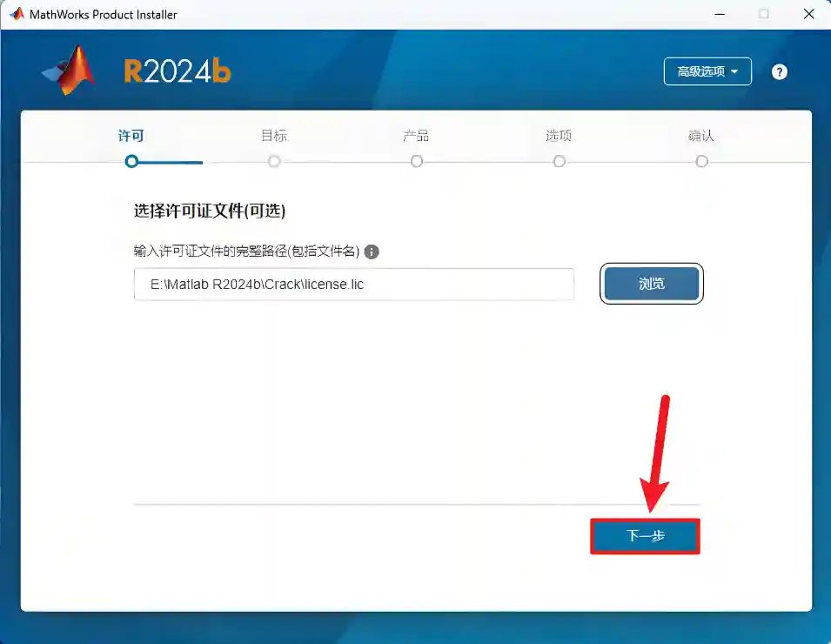Go to the 确认 step label
The height and width of the screenshot is (644, 831).
[x=701, y=136]
